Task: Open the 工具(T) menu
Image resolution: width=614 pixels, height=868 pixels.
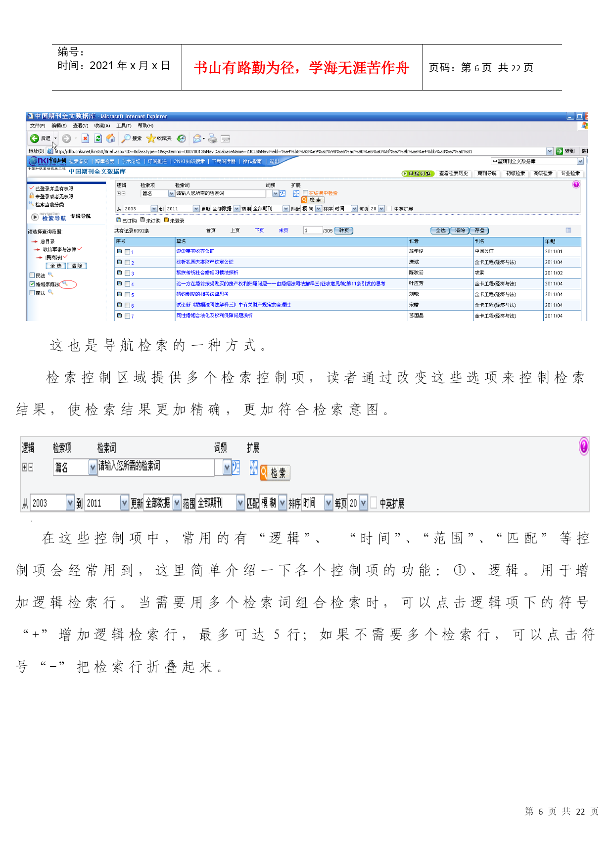Action: click(124, 126)
